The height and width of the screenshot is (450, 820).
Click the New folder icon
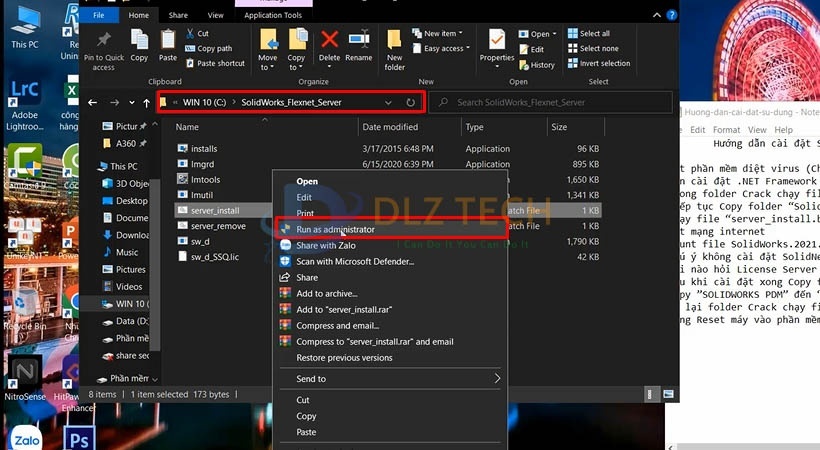[394, 40]
